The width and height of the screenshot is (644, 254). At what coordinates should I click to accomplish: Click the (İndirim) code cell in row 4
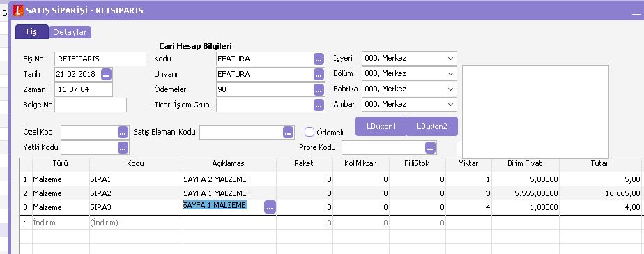point(136,223)
